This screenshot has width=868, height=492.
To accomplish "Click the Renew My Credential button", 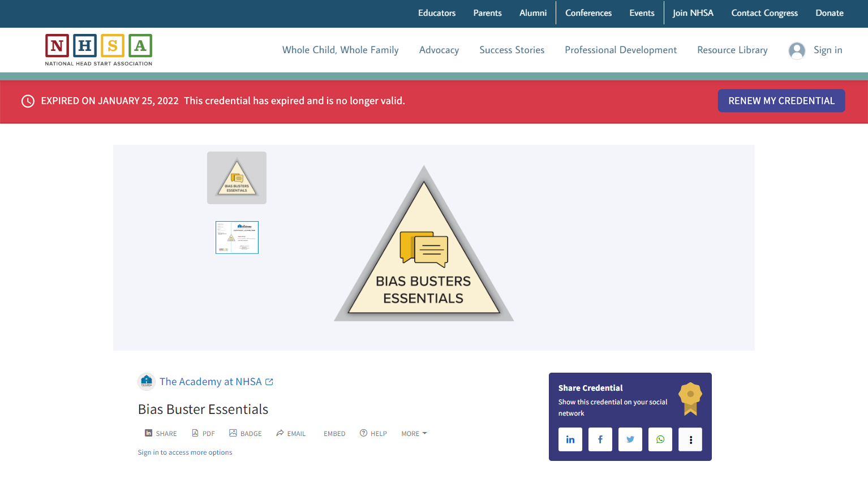I will tap(781, 101).
